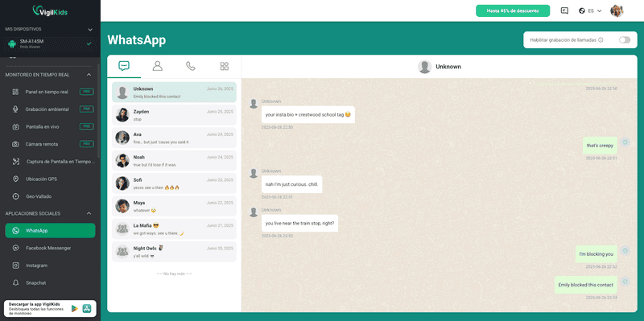Switch to the calls tab icon
Screen dimensions: 644x321
[x=191, y=66]
